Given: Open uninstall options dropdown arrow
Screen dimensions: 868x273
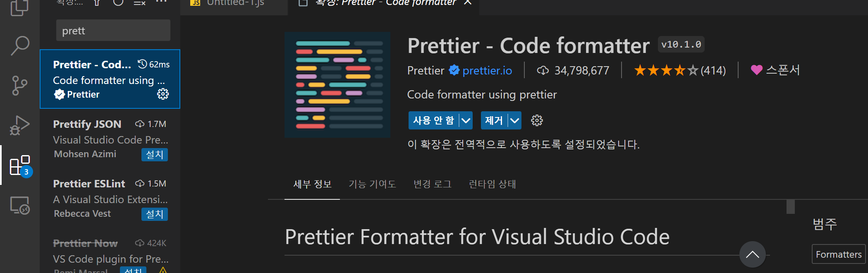Looking at the screenshot, I should pyautogui.click(x=514, y=120).
